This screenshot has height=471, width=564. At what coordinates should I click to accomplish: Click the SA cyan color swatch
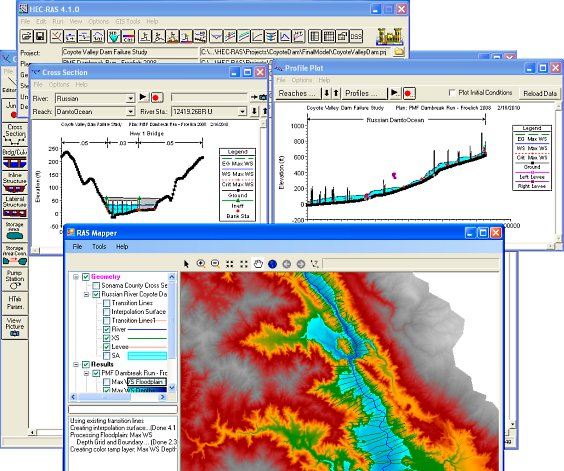tap(147, 356)
